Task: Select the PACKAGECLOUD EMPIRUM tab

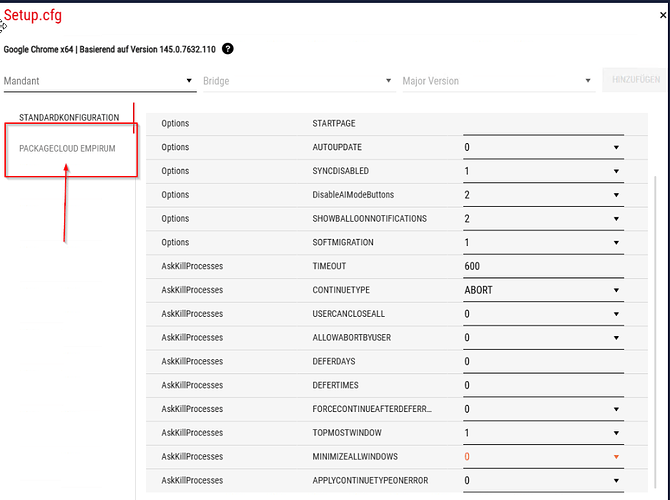Action: click(x=69, y=149)
